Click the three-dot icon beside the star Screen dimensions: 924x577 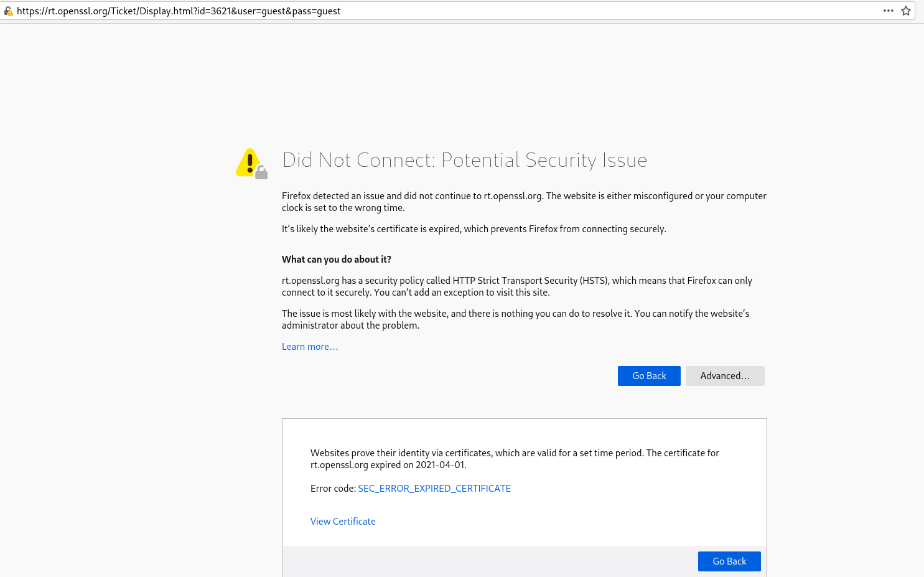(889, 11)
